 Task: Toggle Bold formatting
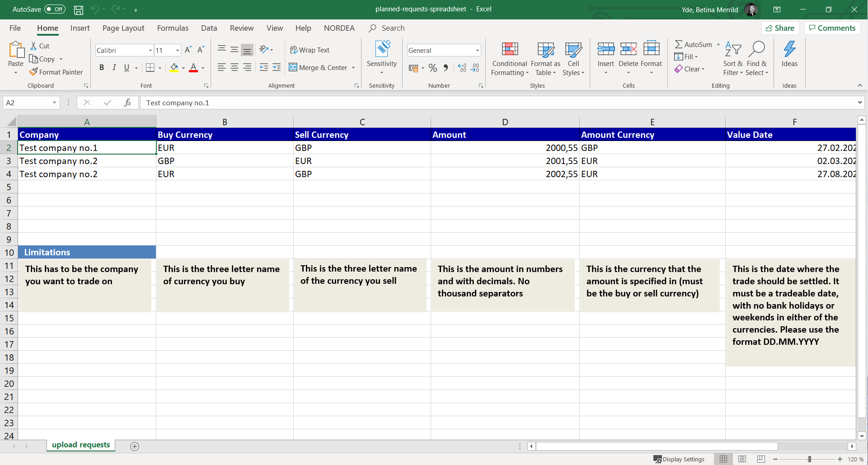[x=102, y=68]
